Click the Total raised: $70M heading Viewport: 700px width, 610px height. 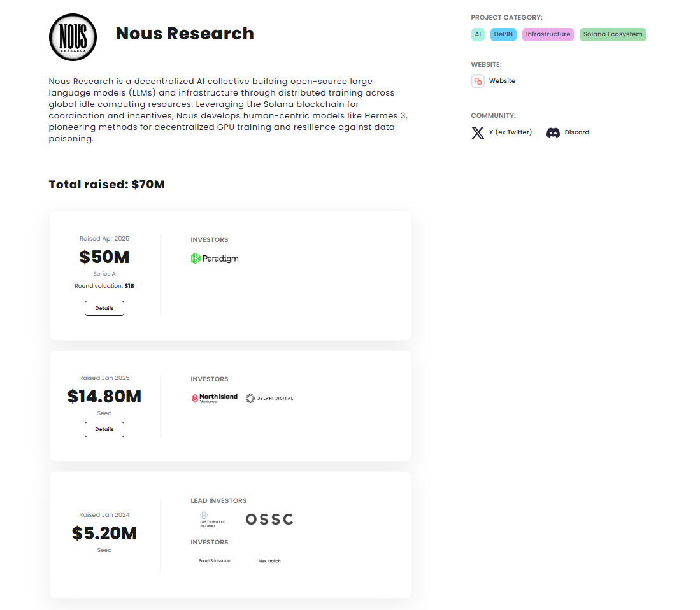107,184
